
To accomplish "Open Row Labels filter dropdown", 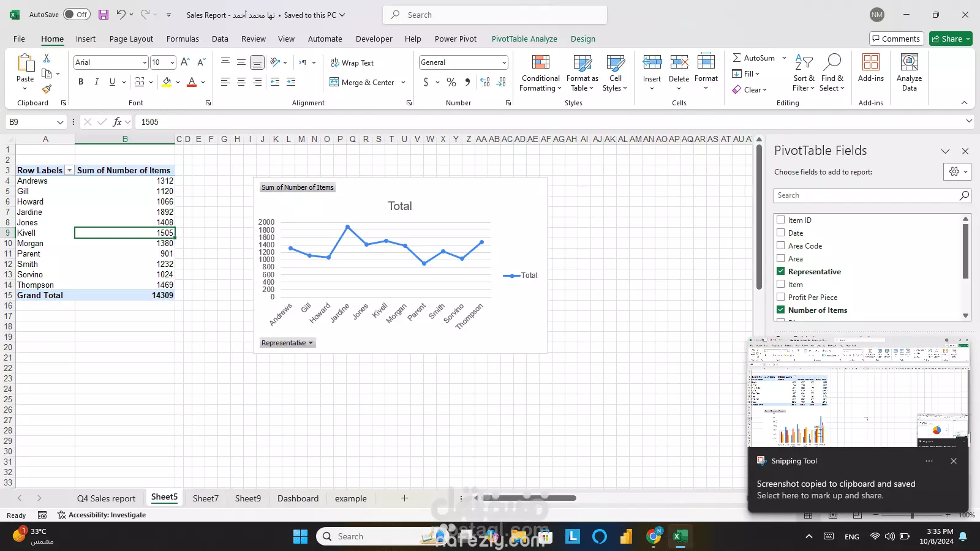I will (x=69, y=170).
